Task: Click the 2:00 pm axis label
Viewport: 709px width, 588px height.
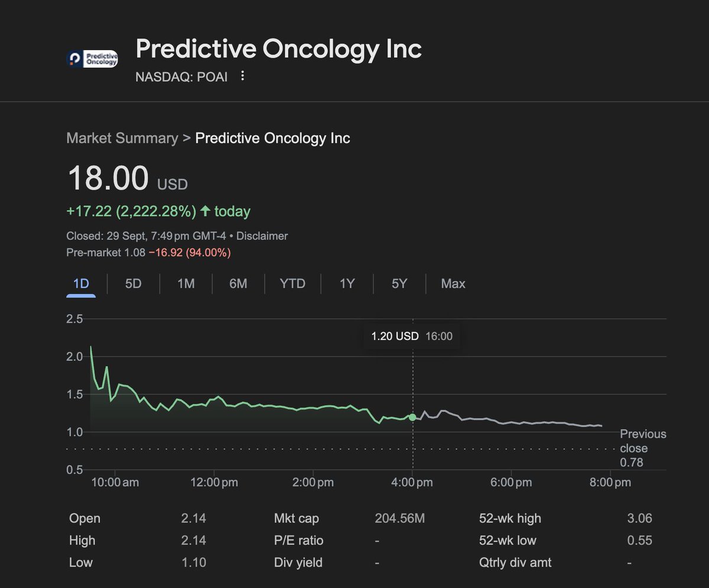Action: (x=314, y=482)
